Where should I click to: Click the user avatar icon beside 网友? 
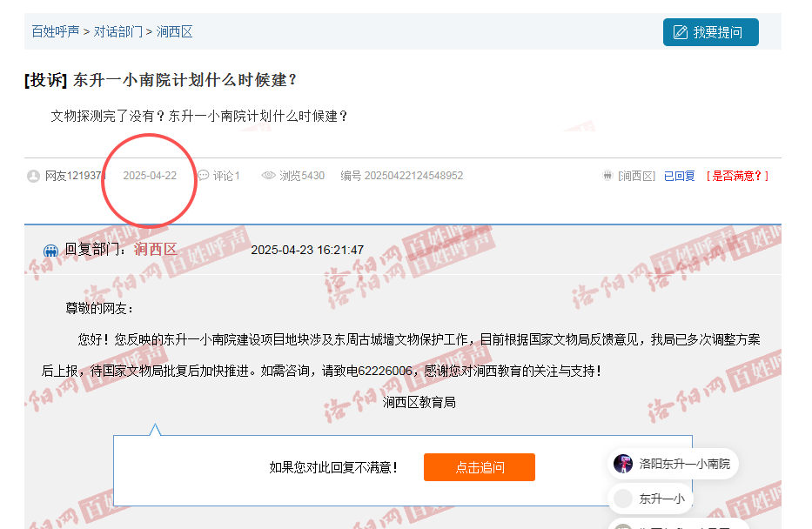33,176
